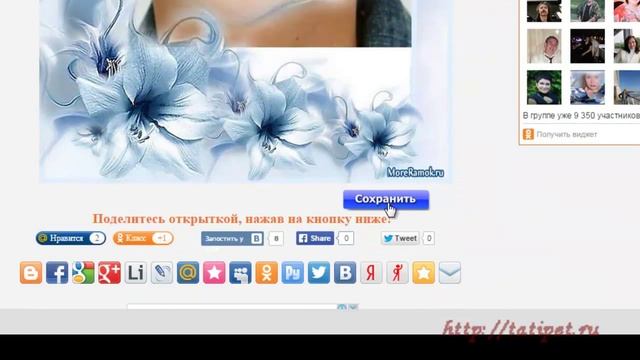Viewport: 640px width, 360px height.
Task: Share via the LiveInternet Li icon
Action: (136, 273)
